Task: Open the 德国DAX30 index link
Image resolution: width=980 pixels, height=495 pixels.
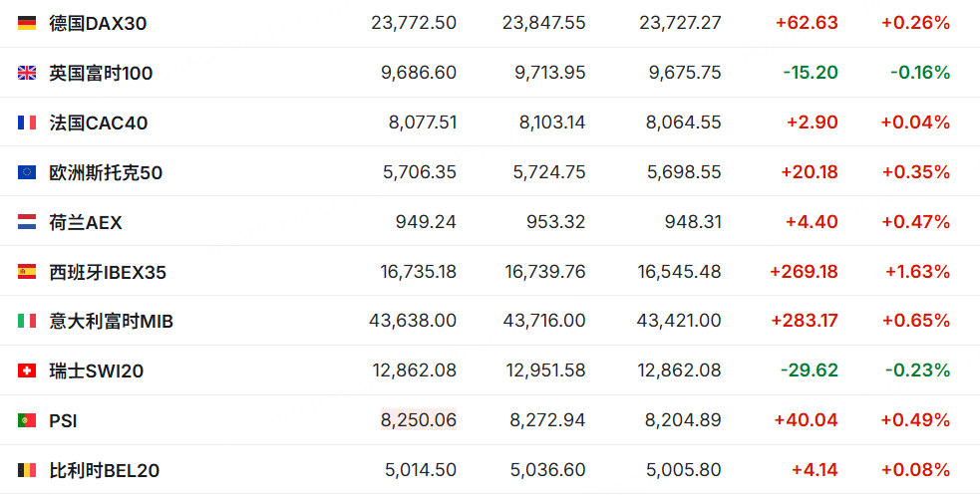Action: point(98,23)
